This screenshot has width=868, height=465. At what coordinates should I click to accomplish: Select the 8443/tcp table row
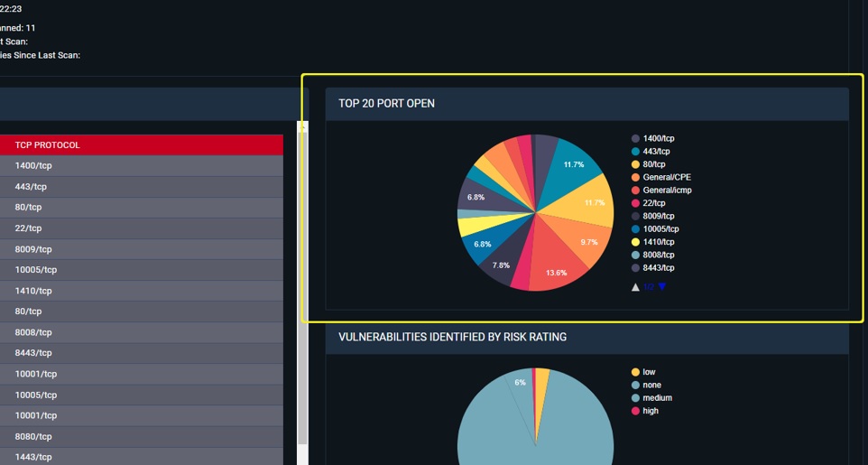(141, 353)
